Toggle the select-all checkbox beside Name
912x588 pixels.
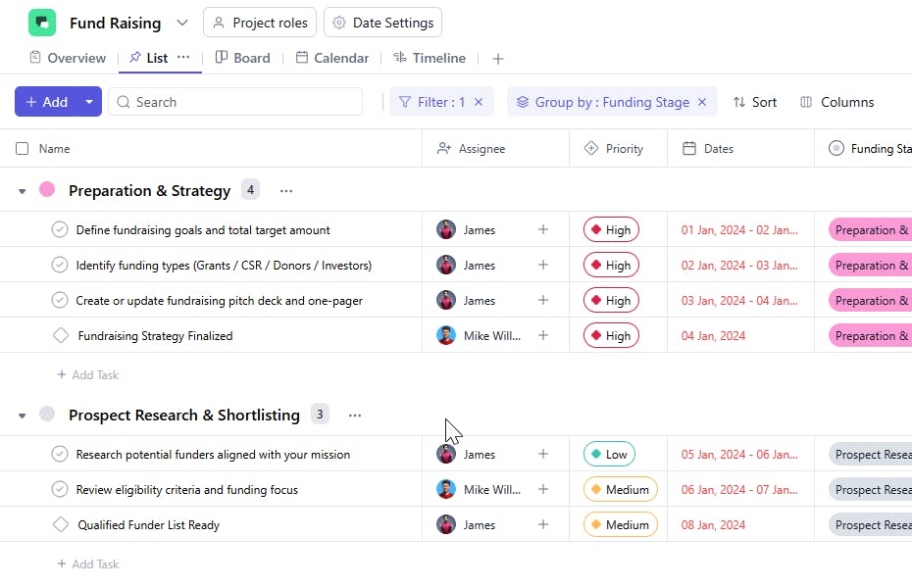coord(23,149)
